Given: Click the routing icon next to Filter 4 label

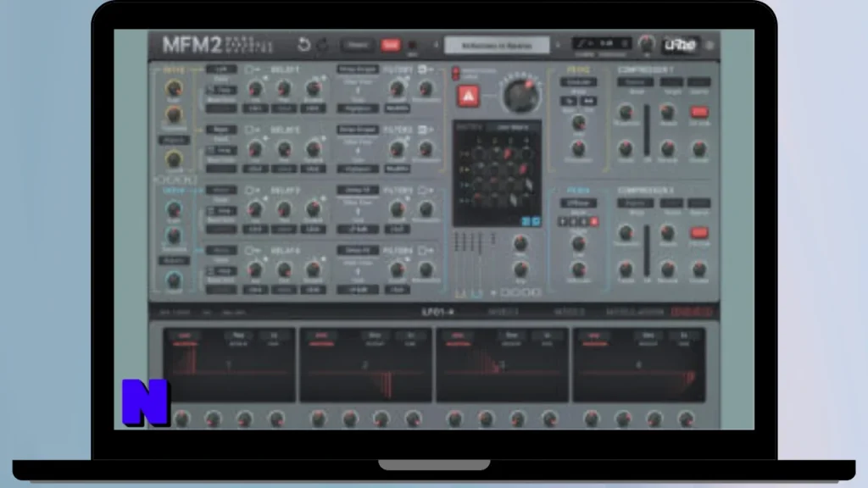Looking at the screenshot, I should click(x=426, y=251).
